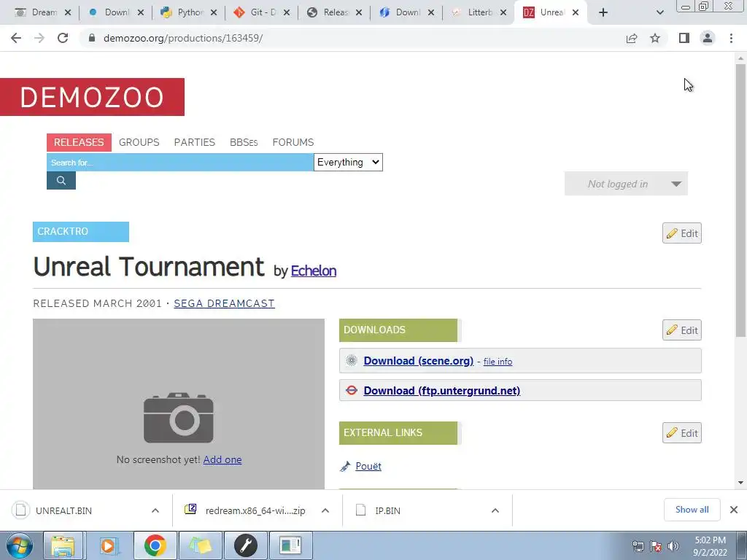Open the PARTIES menu item
Screen dimensions: 747x560
[x=194, y=142]
